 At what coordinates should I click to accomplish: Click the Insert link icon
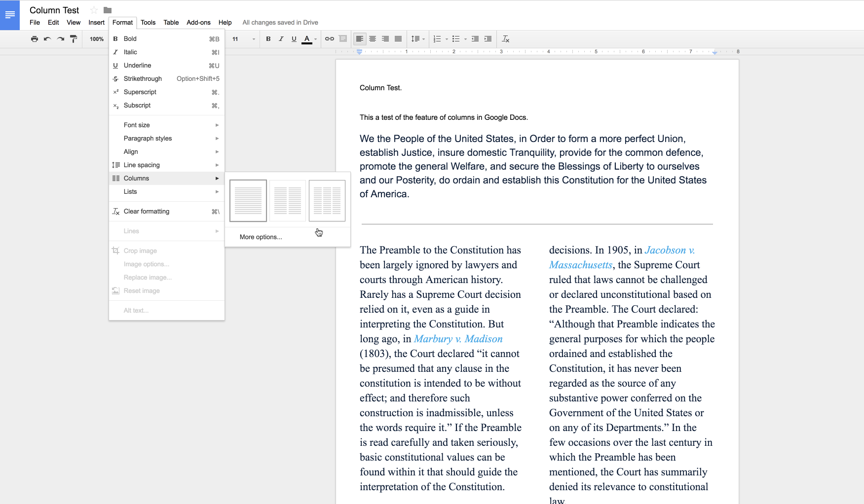pyautogui.click(x=329, y=38)
